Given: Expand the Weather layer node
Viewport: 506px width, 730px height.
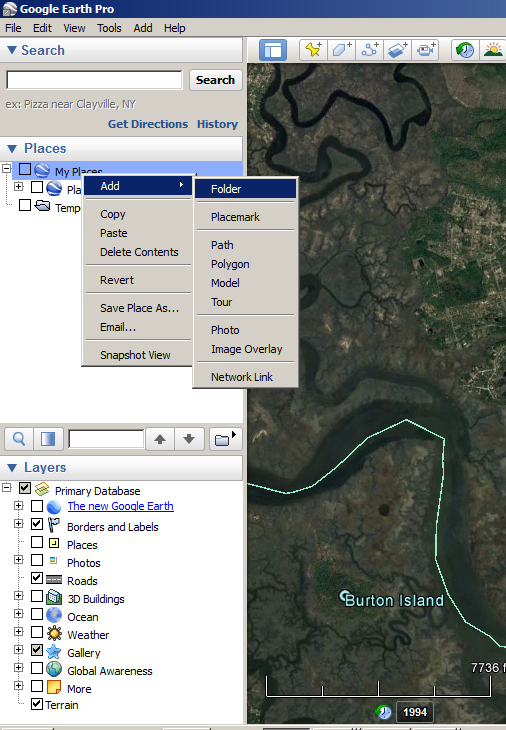Looking at the screenshot, I should click(x=19, y=631).
